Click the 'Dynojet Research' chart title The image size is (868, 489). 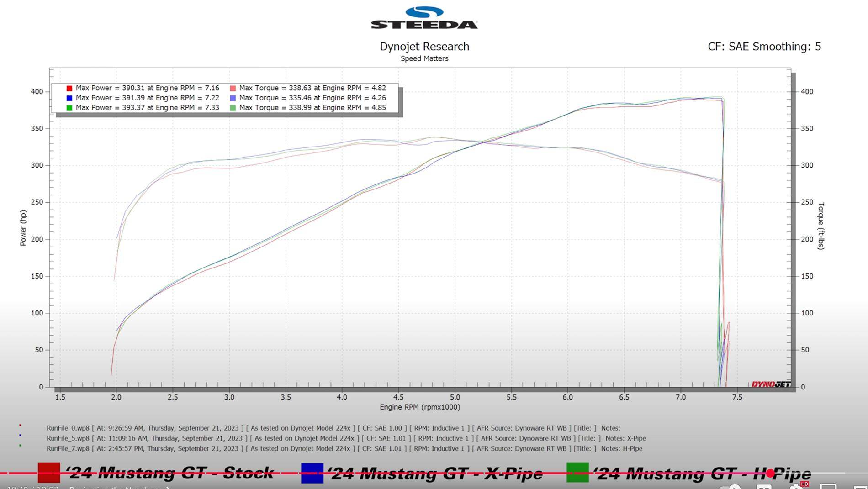click(x=424, y=47)
